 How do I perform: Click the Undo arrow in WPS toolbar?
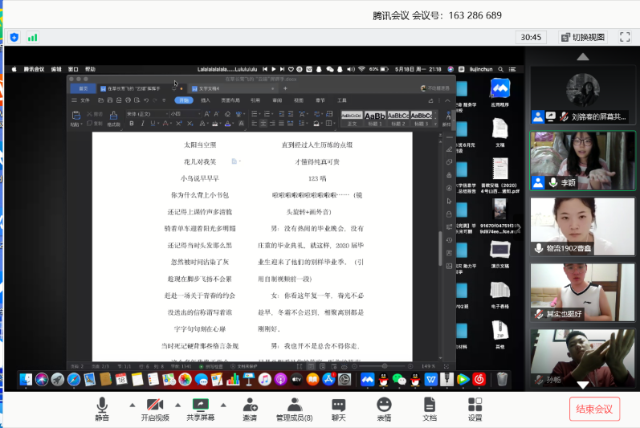pos(146,100)
